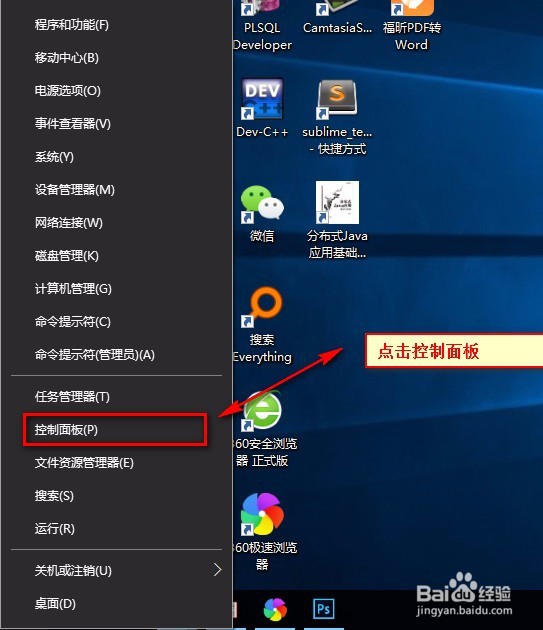The width and height of the screenshot is (543, 630).
Task: Open 事件查看器(V)
Action: point(116,124)
